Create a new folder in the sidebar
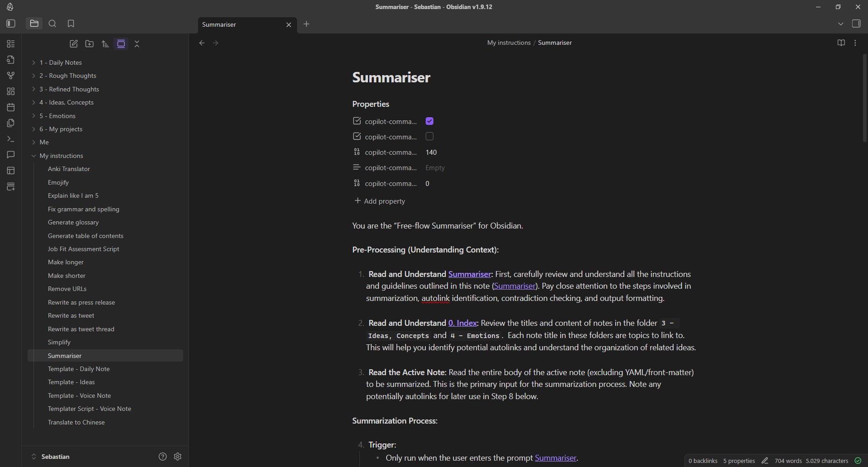Viewport: 868px width, 467px height. tap(89, 43)
